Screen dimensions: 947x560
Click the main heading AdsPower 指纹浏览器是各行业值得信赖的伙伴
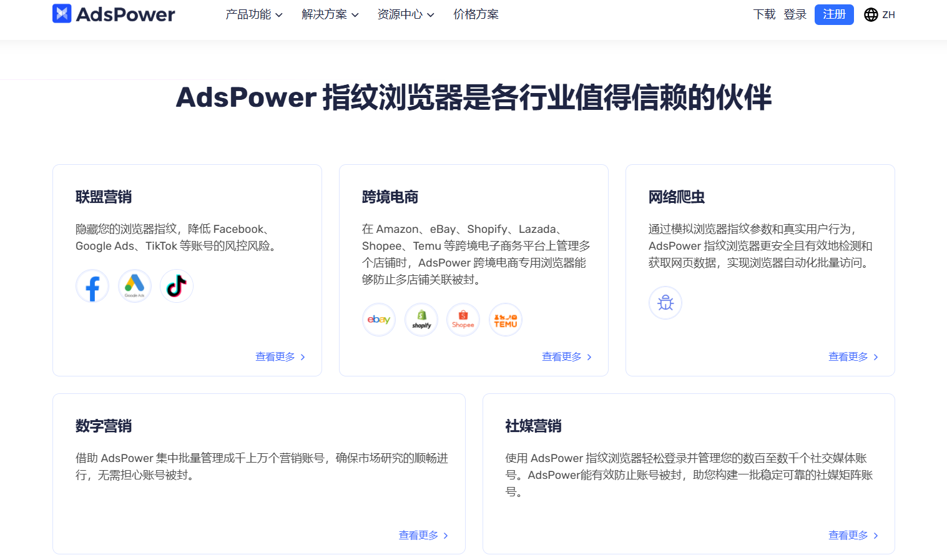coord(473,97)
